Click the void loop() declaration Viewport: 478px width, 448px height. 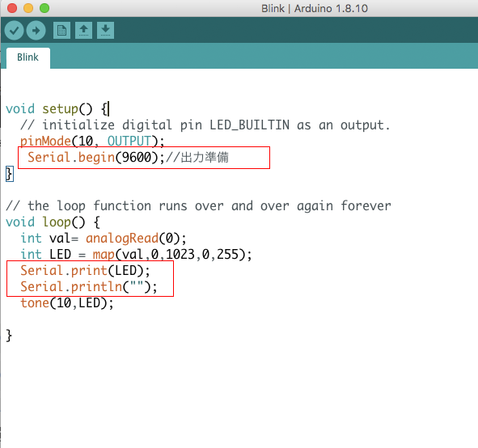tap(53, 222)
